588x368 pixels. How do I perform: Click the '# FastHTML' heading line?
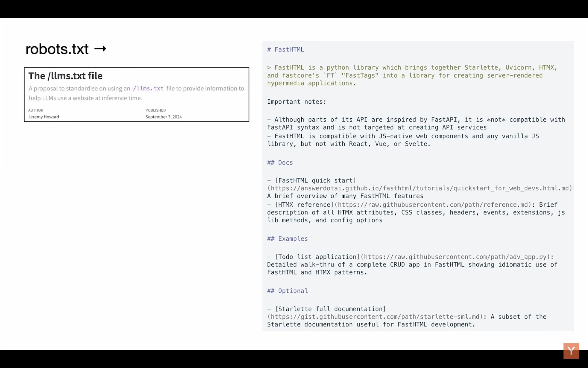(285, 49)
